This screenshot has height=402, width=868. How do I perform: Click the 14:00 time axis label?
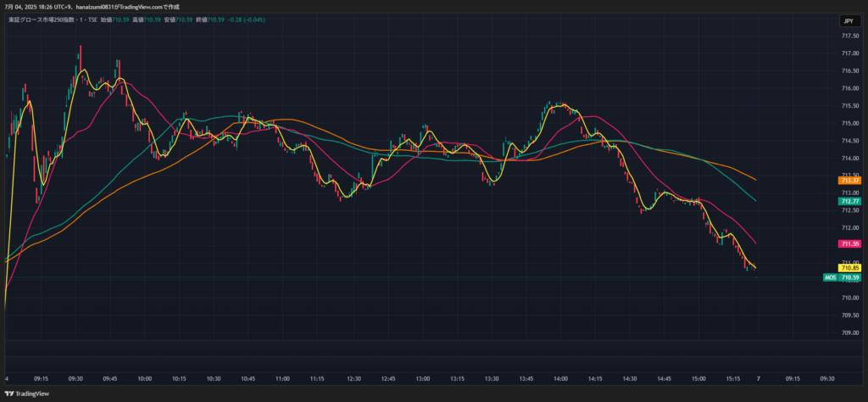coord(561,379)
